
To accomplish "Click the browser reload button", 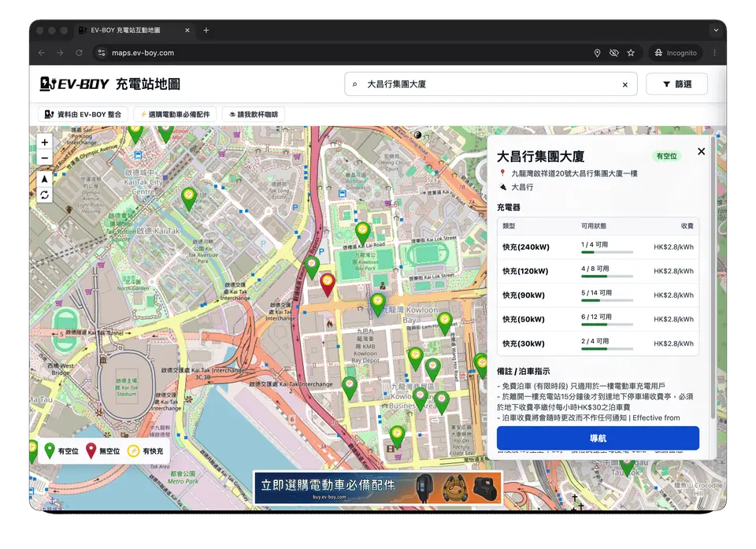I will point(79,53).
